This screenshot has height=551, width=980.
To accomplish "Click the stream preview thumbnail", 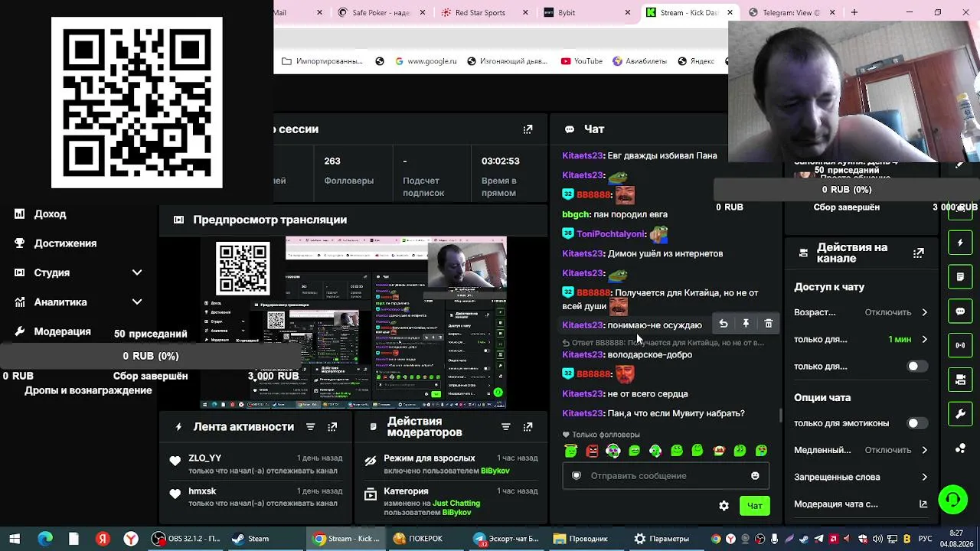I will click(x=354, y=322).
